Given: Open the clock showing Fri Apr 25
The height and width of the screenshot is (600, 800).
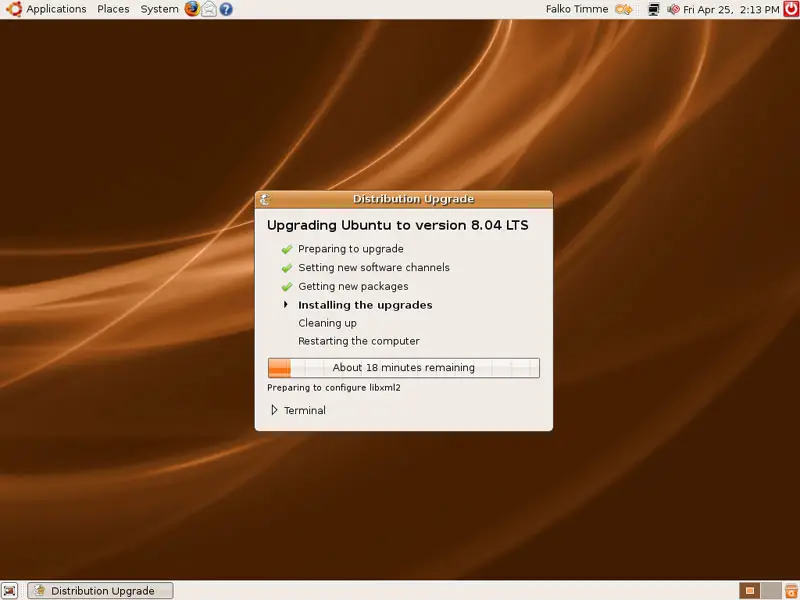Looking at the screenshot, I should pyautogui.click(x=731, y=9).
